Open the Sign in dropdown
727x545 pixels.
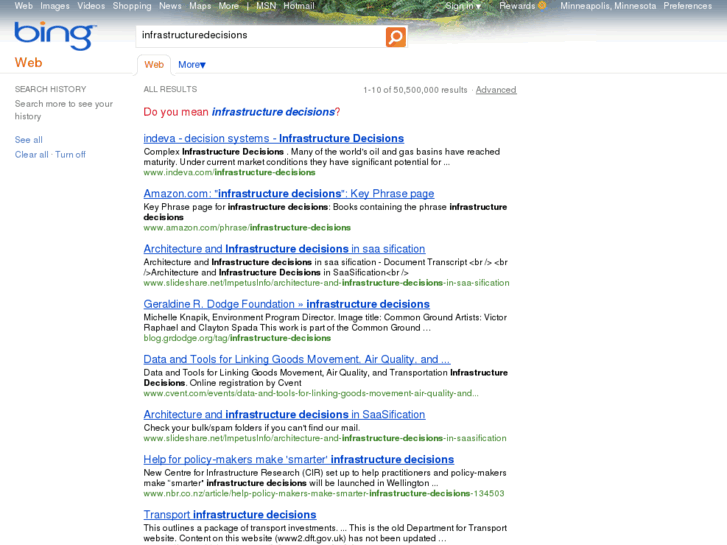point(463,6)
